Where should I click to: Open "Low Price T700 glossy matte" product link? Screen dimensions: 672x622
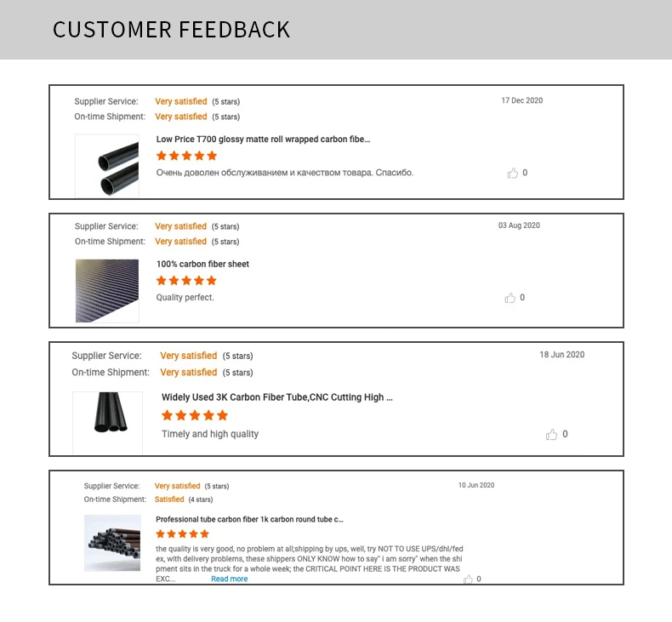263,139
